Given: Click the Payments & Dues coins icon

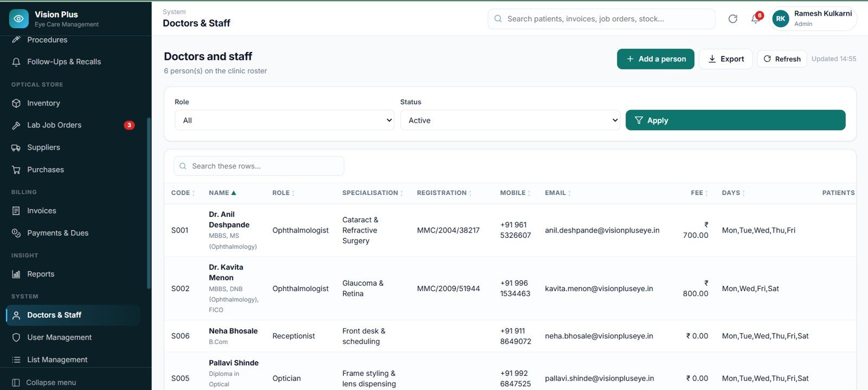Looking at the screenshot, I should click(x=16, y=233).
